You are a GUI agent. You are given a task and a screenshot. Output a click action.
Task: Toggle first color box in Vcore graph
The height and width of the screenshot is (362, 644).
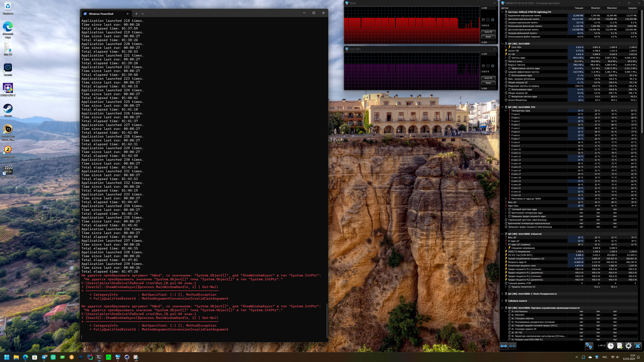(483, 20)
